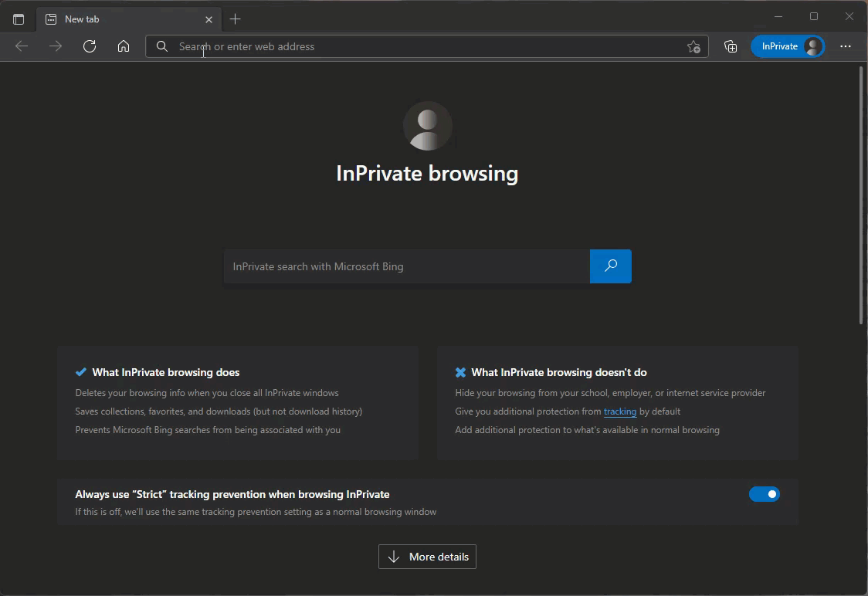Click text 'Prevents Microsoft Bing searches from being associated'
Image resolution: width=868 pixels, height=596 pixels.
pyautogui.click(x=209, y=430)
